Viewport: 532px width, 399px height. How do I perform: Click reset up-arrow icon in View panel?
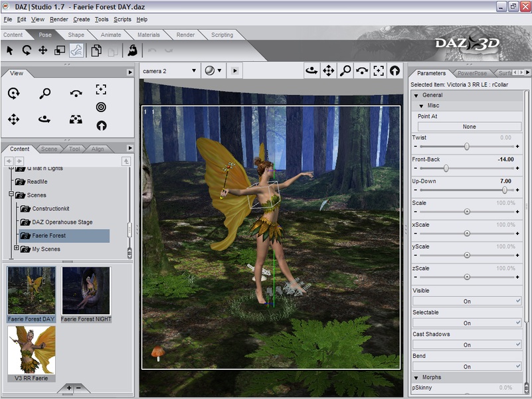[x=102, y=126]
